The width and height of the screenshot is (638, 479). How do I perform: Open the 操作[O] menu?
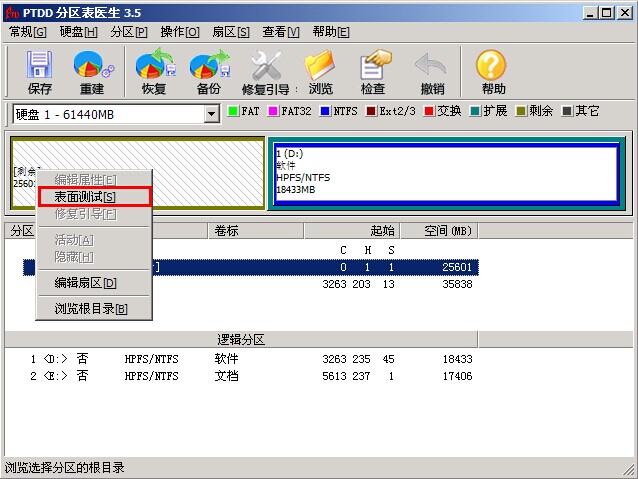tap(179, 32)
